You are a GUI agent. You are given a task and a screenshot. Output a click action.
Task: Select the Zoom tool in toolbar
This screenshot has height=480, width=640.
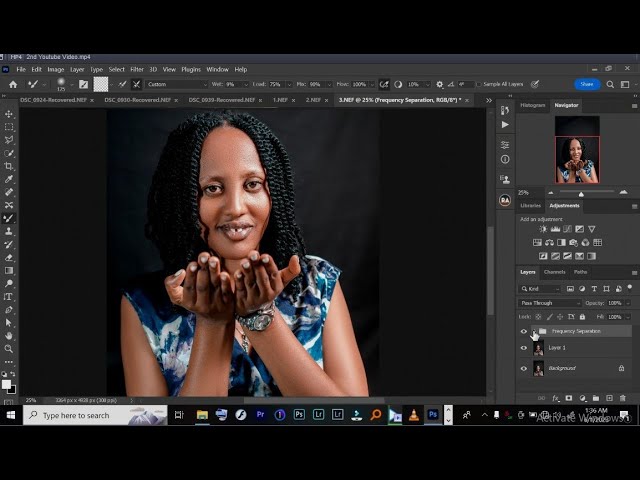(x=9, y=349)
